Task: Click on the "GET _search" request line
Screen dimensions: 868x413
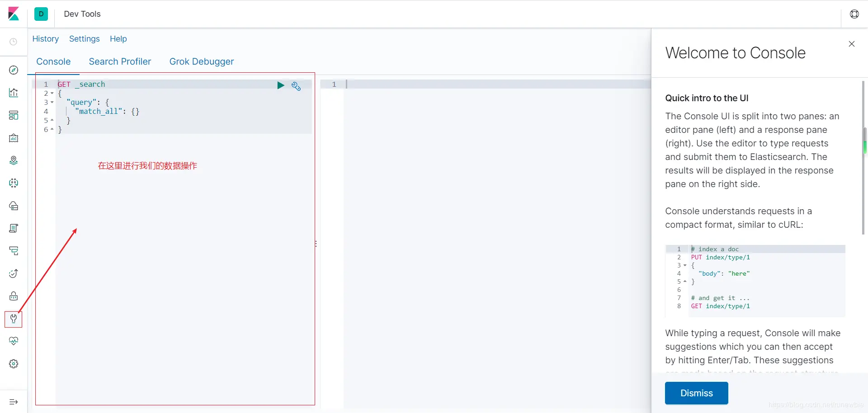Action: [81, 84]
